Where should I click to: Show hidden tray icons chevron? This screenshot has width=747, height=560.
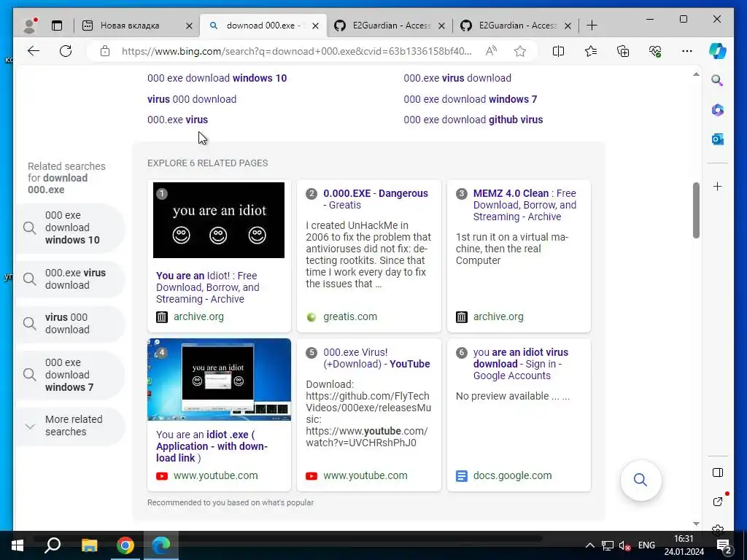(589, 545)
